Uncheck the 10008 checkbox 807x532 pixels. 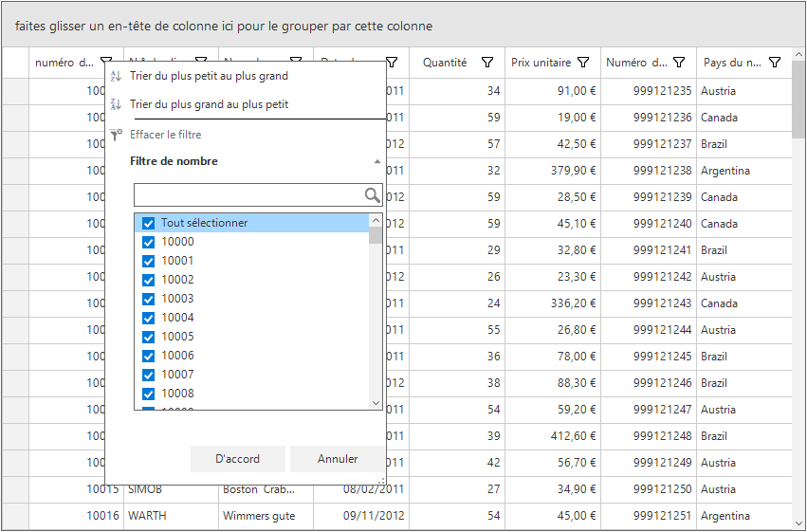pos(148,394)
